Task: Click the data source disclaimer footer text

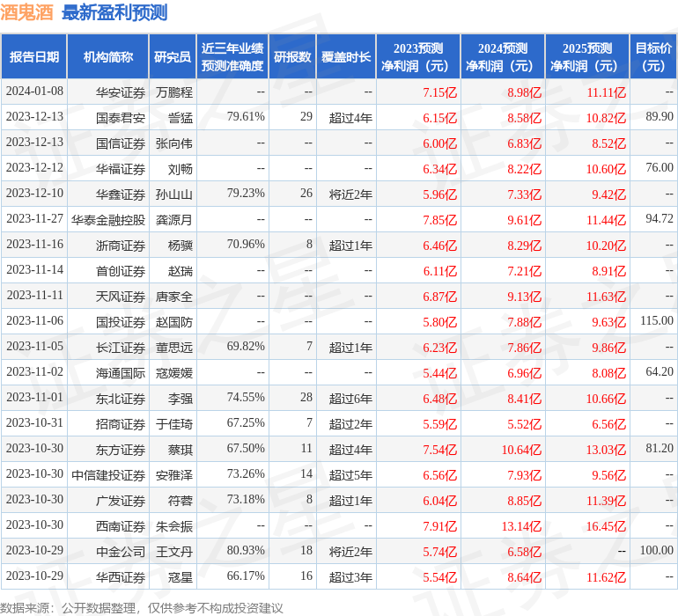Action: [142, 608]
